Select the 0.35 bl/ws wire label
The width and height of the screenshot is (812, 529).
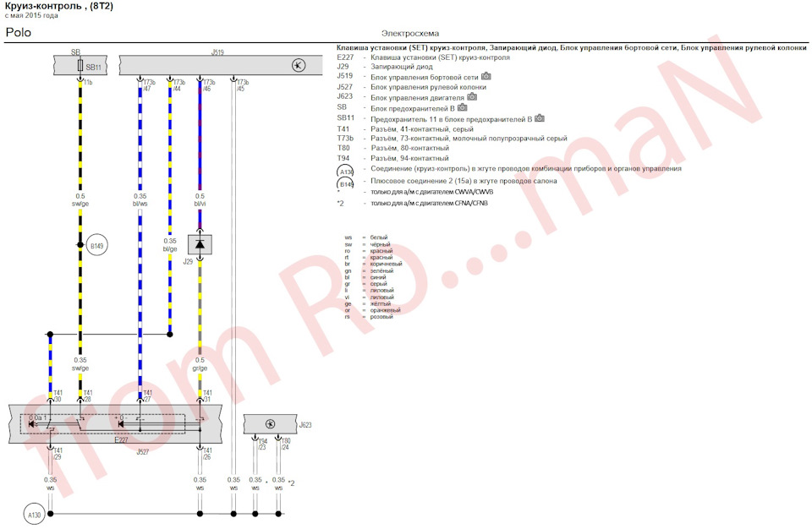140,199
